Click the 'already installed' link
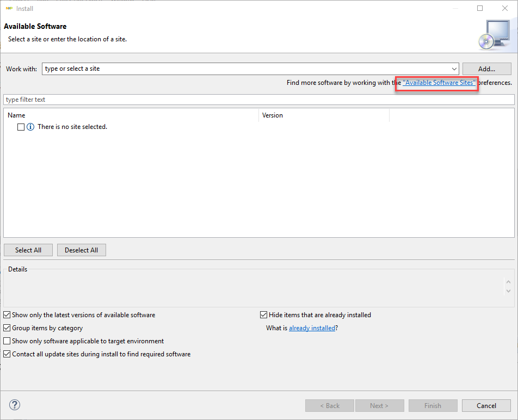The width and height of the screenshot is (518, 420). tap(312, 328)
